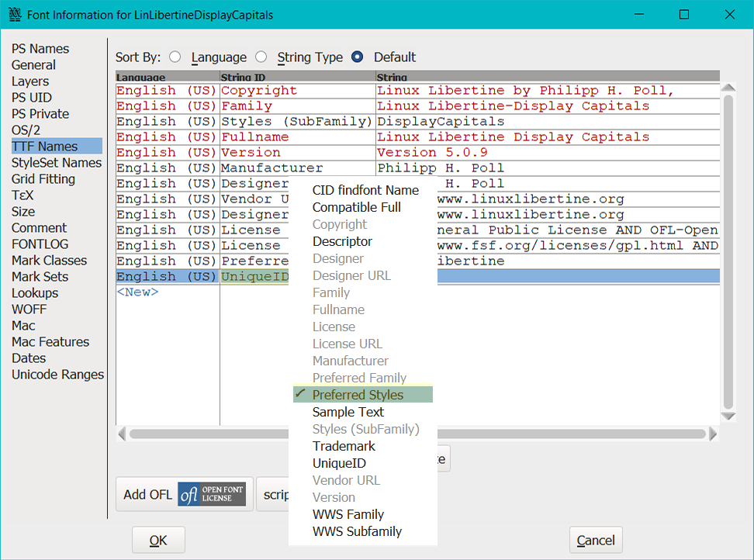Click the 'DisplayCapitals' string cell

pos(548,122)
